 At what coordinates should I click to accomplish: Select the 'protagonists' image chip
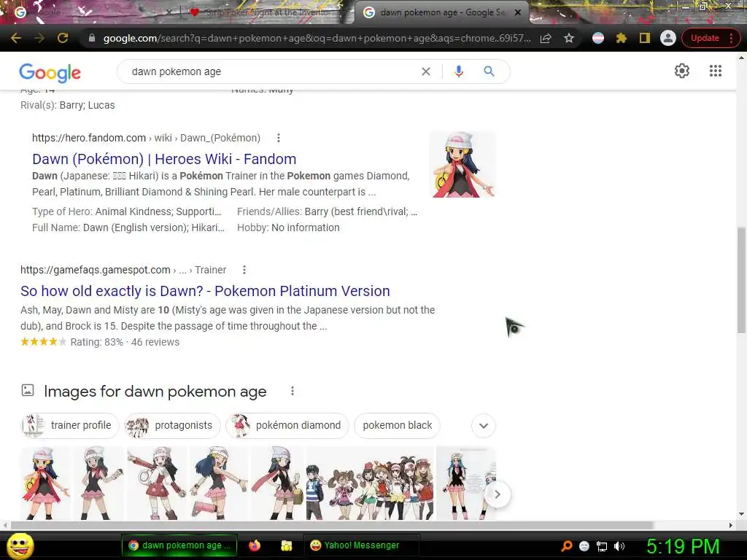point(172,425)
